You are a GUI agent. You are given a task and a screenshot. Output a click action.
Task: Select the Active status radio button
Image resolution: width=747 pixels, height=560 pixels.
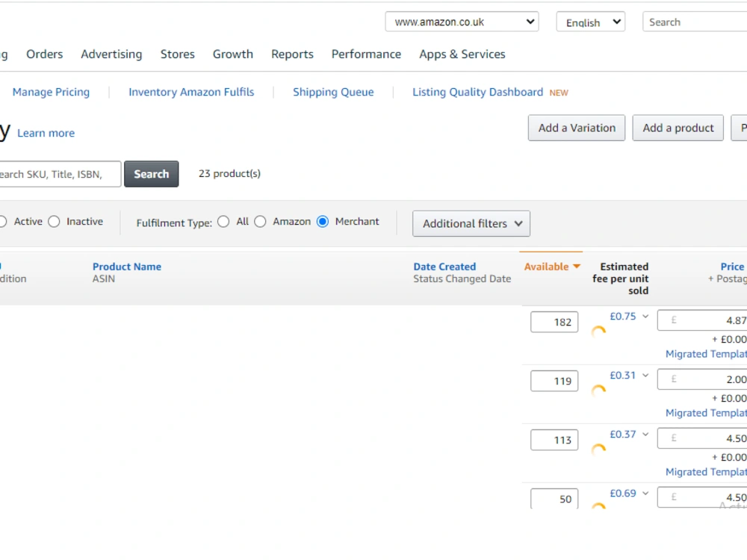click(x=3, y=222)
